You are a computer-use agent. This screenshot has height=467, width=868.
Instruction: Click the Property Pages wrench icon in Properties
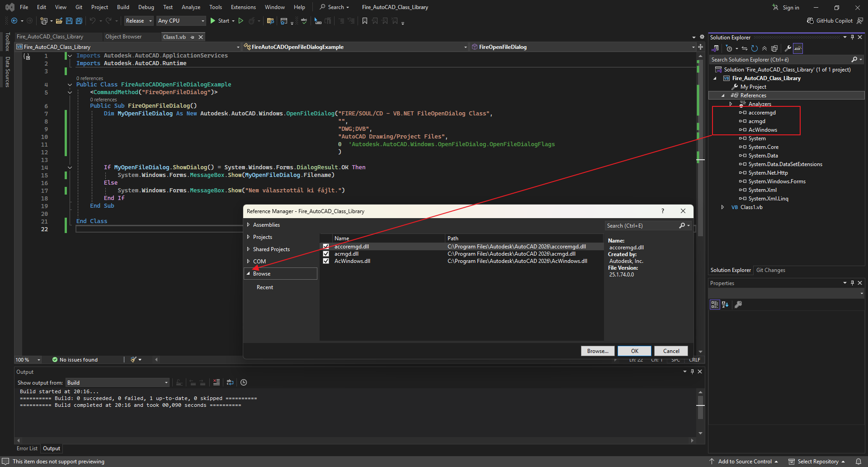pos(738,305)
